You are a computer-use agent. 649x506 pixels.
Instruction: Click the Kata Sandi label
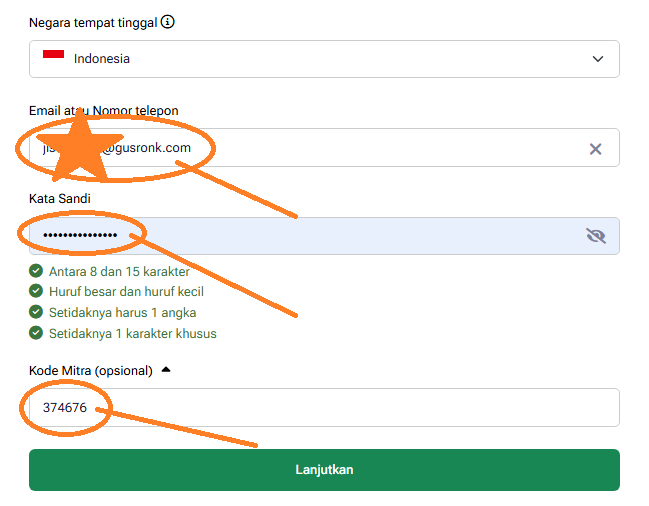point(60,199)
